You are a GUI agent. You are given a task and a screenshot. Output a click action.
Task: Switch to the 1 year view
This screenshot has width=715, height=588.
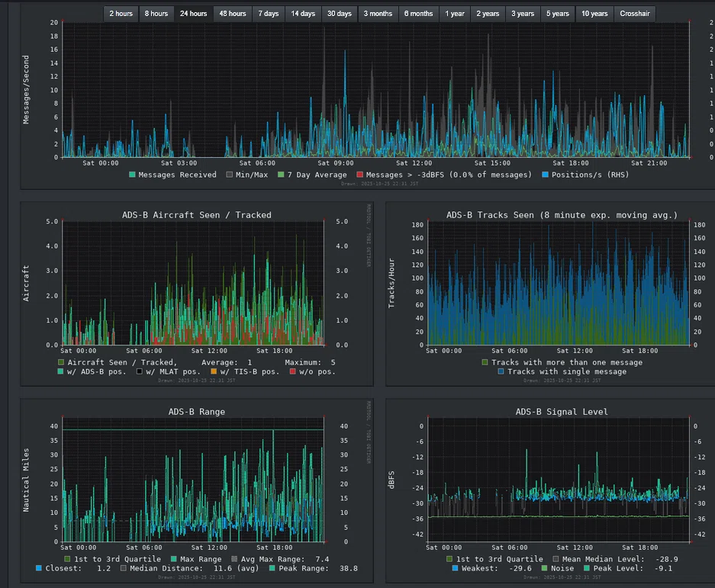tap(455, 14)
